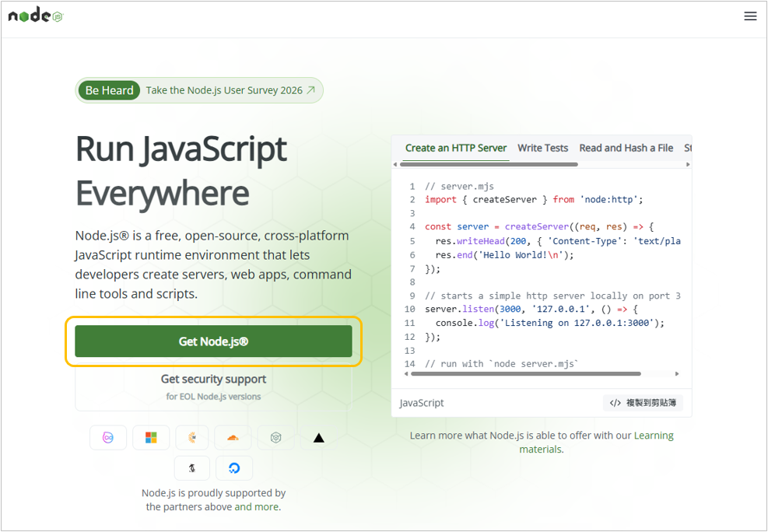This screenshot has width=768, height=532.
Task: Open the Learning materials link
Action: (597, 443)
